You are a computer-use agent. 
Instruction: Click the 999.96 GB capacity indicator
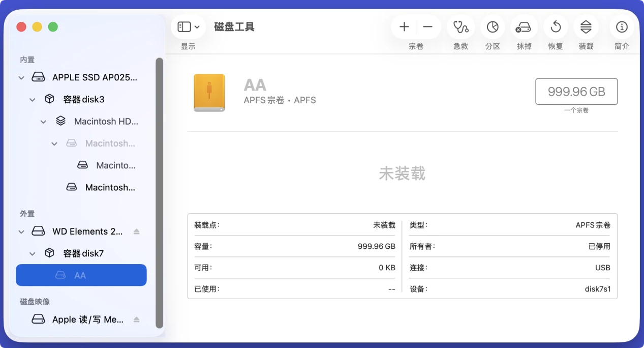tap(576, 91)
